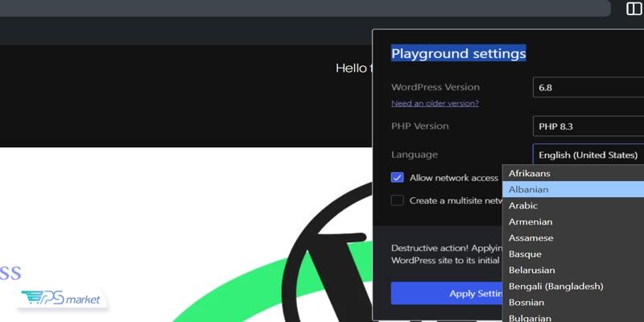Enable the Create a multisite network checkbox
This screenshot has width=644, height=322.
point(397,200)
